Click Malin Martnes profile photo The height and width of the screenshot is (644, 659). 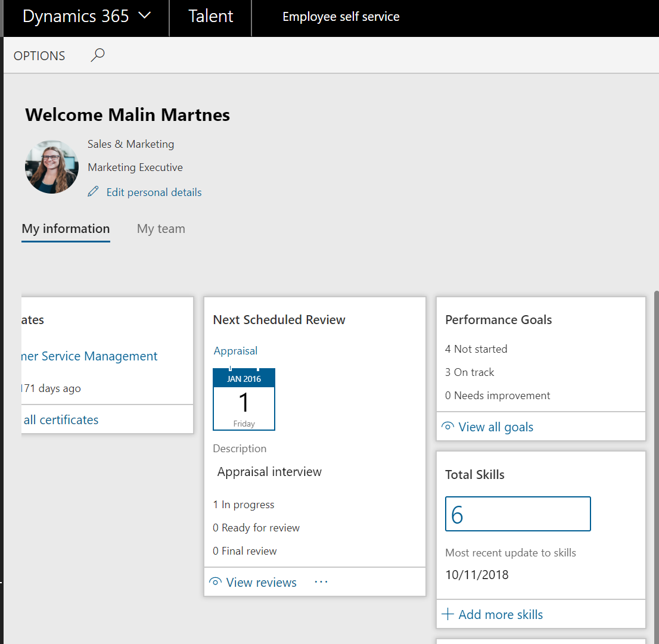52,167
